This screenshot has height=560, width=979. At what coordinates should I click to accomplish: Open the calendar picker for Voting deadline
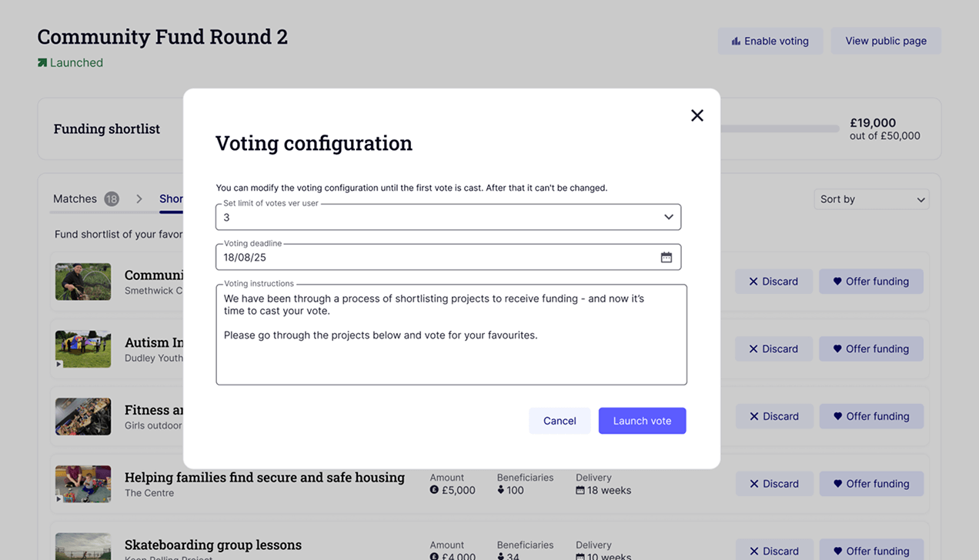pos(667,258)
